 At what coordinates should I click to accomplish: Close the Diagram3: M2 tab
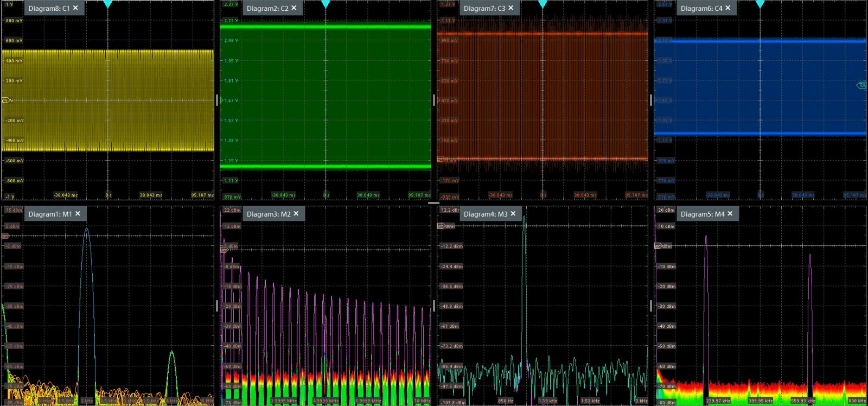(296, 214)
